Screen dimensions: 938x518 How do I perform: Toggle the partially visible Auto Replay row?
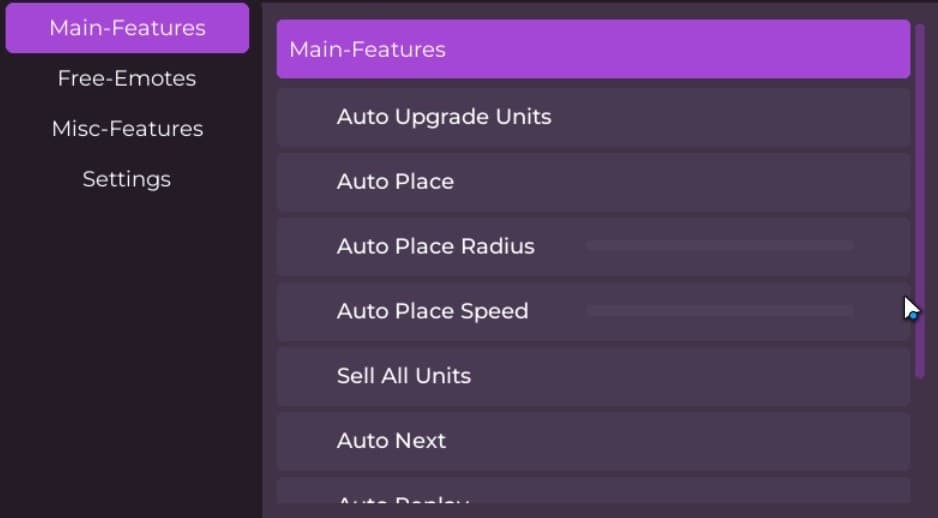(593, 494)
